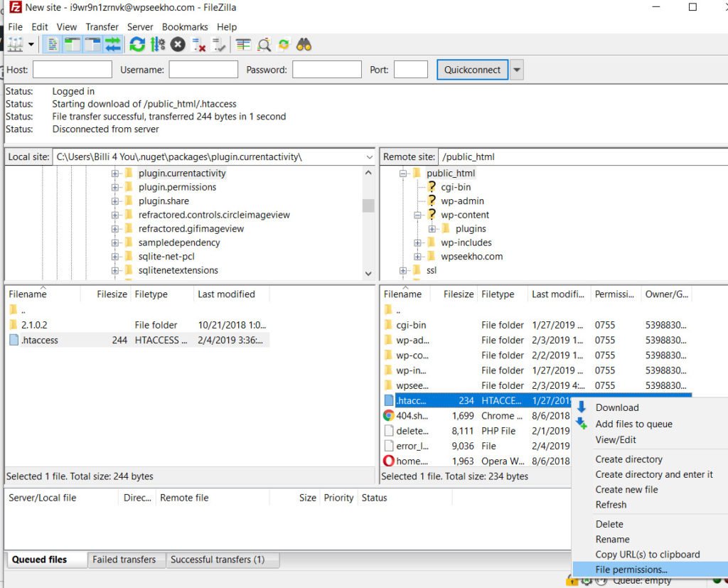Select remote delete... PHP file row
The image size is (728, 588).
tap(476, 431)
